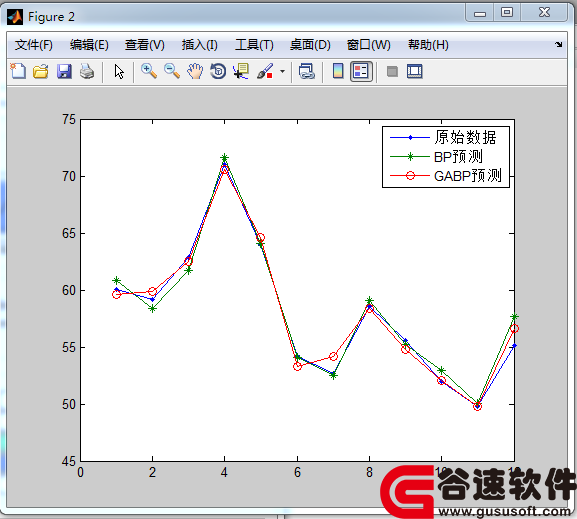Insert a colorbar using the toolbar icon
The image size is (577, 519).
[338, 71]
